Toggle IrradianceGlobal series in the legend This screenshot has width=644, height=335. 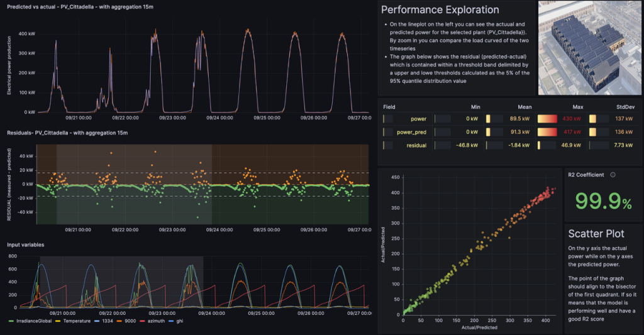click(31, 321)
